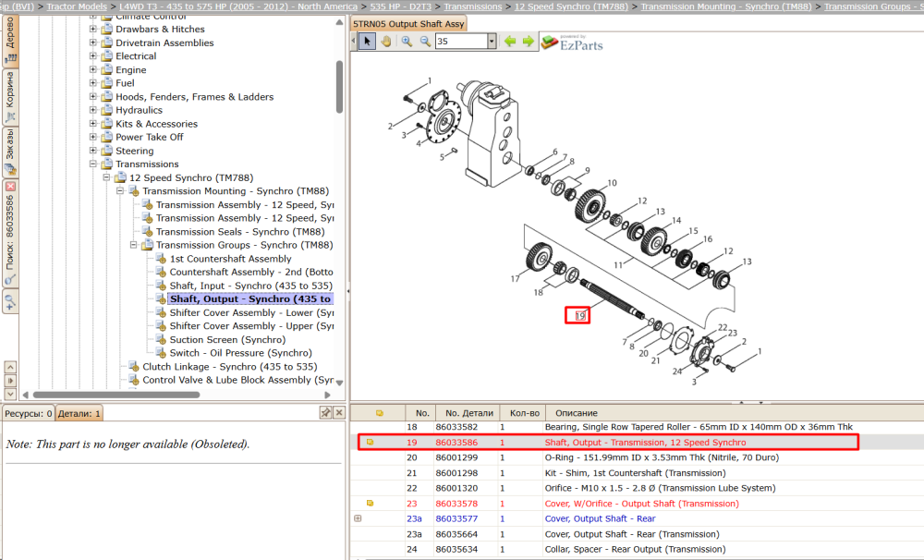Collapse the 12 Speed Synchro node
Image resolution: width=924 pixels, height=560 pixels.
coord(106,177)
